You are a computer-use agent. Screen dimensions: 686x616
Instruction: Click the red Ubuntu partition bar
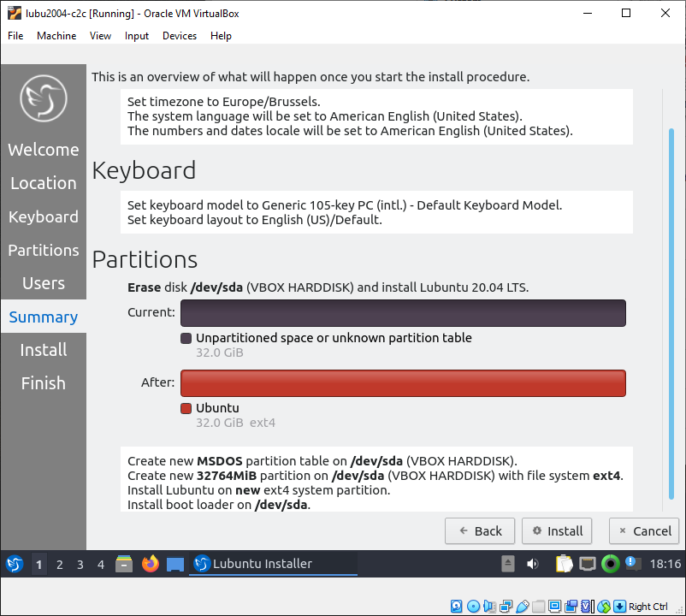tap(402, 382)
